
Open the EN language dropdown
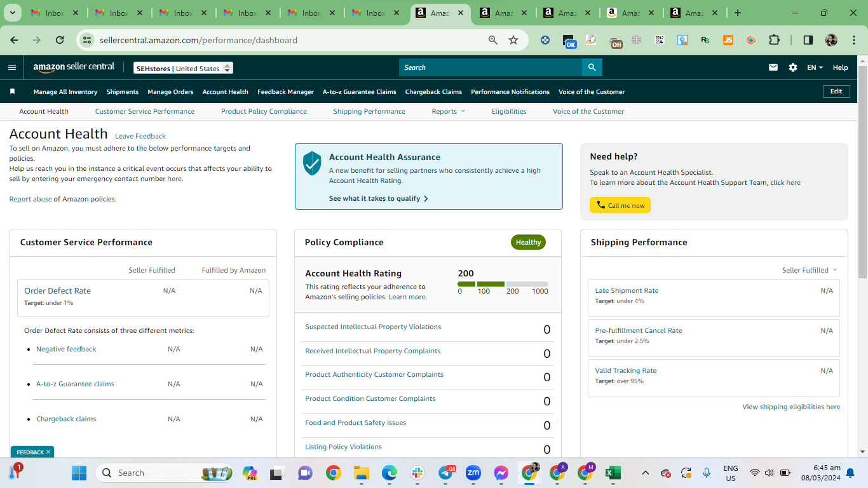coord(815,67)
